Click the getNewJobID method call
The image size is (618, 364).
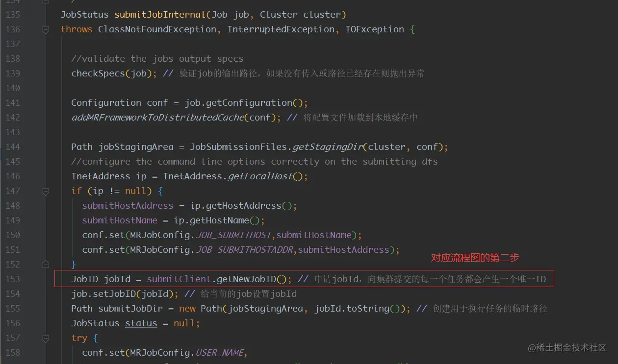pos(246,279)
